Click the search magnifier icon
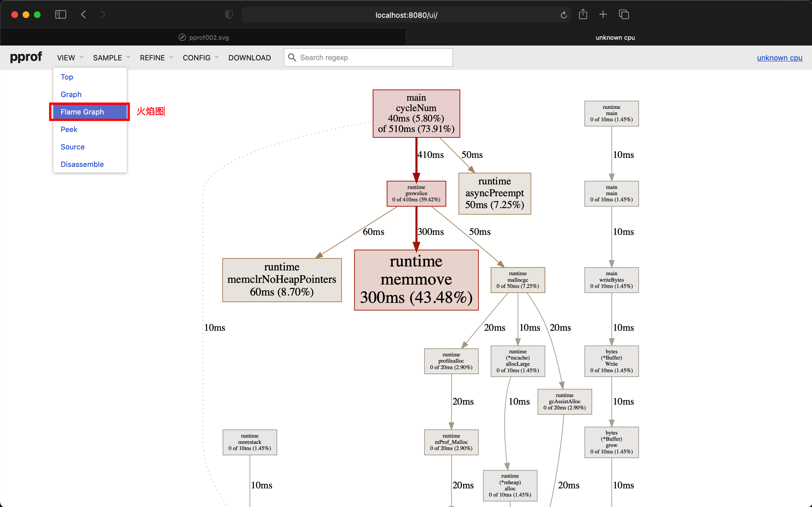This screenshot has height=507, width=812. pyautogui.click(x=292, y=57)
